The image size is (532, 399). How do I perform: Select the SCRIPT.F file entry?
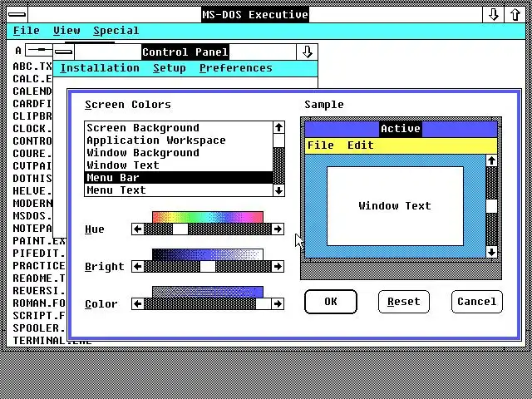click(39, 316)
